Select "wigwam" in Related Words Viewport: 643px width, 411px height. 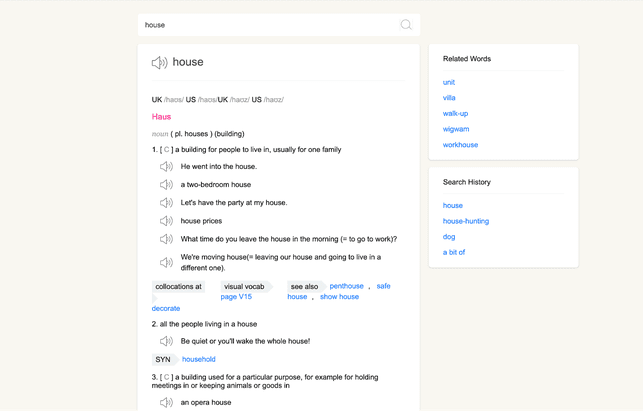click(x=456, y=129)
